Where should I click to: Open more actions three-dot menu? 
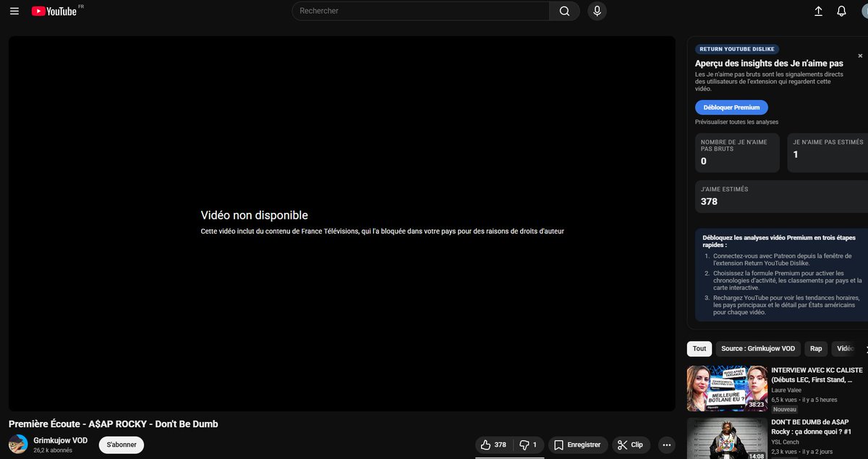pyautogui.click(x=667, y=445)
